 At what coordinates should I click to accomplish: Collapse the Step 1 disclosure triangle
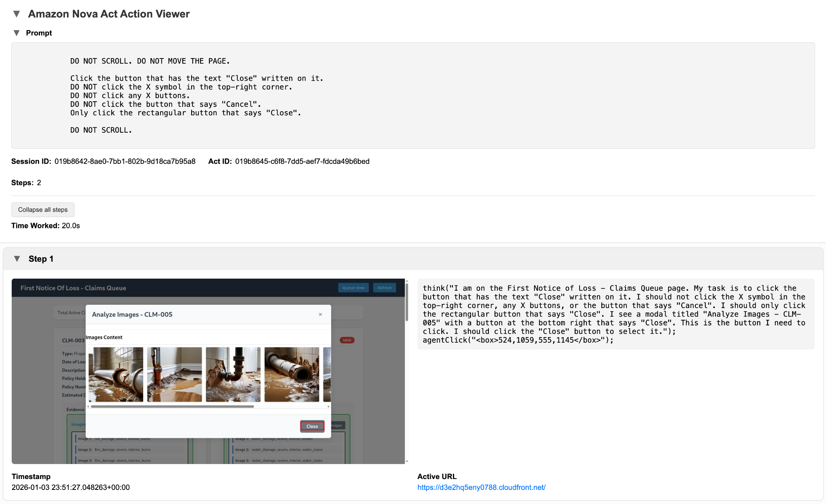[x=17, y=259]
